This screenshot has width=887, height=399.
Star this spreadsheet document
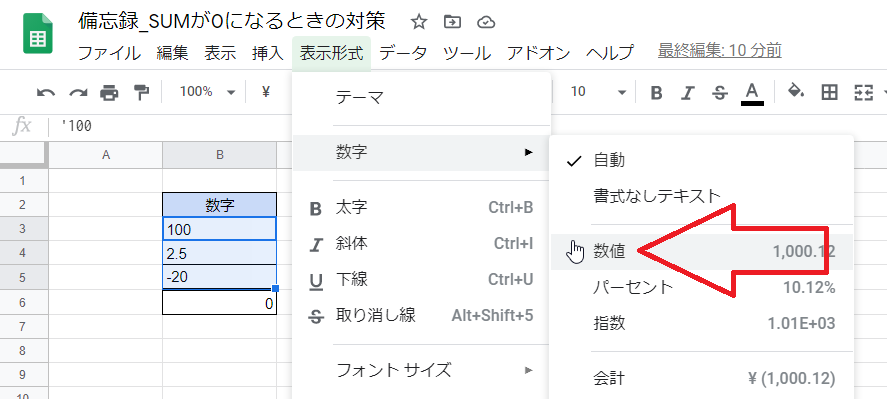click(418, 22)
